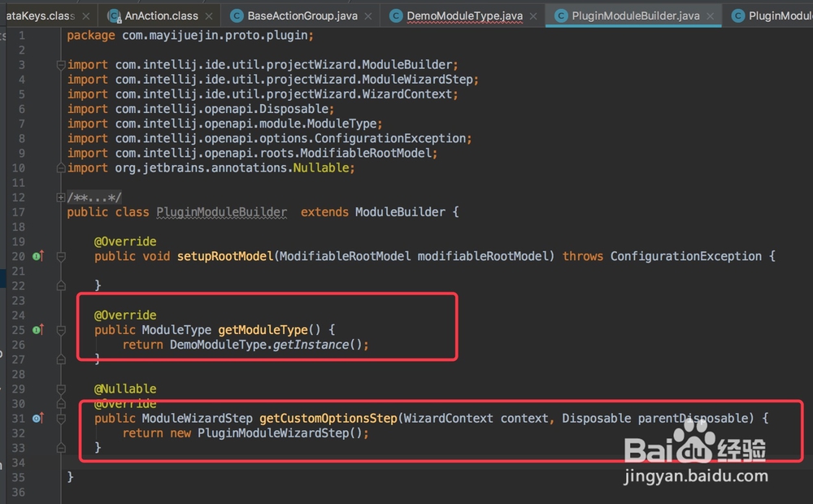Image resolution: width=813 pixels, height=504 pixels.
Task: Close the PluginModuleBuilder.java tab
Action: click(x=710, y=15)
